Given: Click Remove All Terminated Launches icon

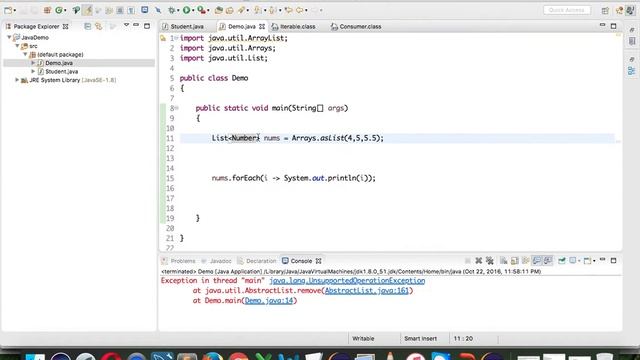Looking at the screenshot, I should (490, 260).
